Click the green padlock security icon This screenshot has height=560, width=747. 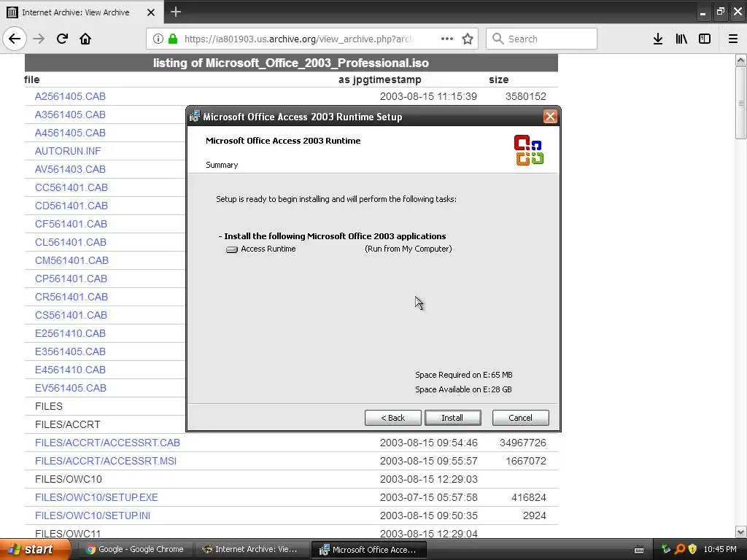click(173, 39)
